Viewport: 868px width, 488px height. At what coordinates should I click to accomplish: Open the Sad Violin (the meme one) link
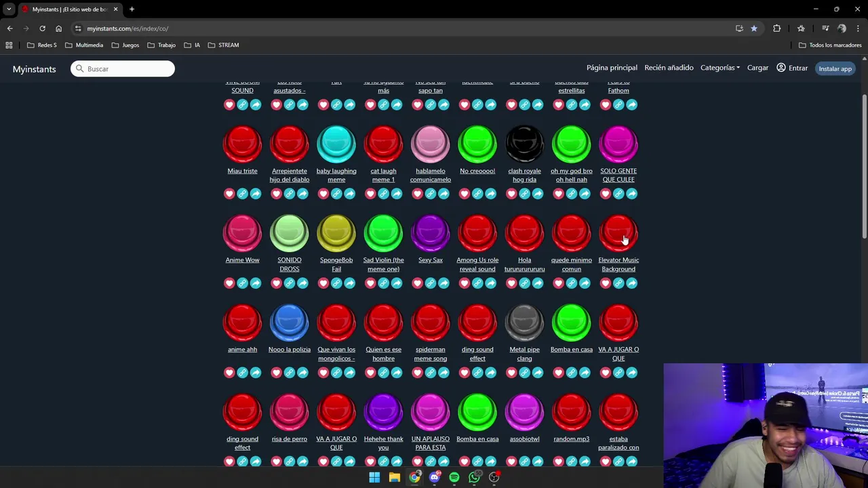coord(383,264)
